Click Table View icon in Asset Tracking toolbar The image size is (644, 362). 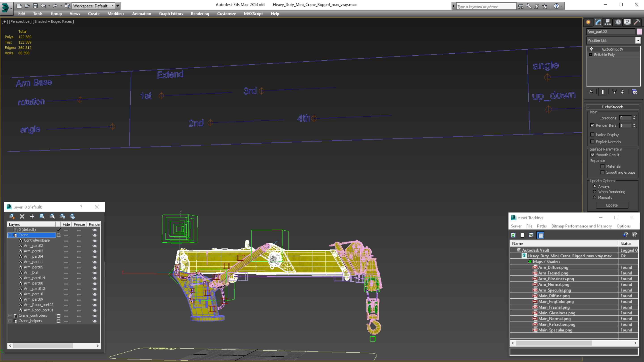coord(540,235)
